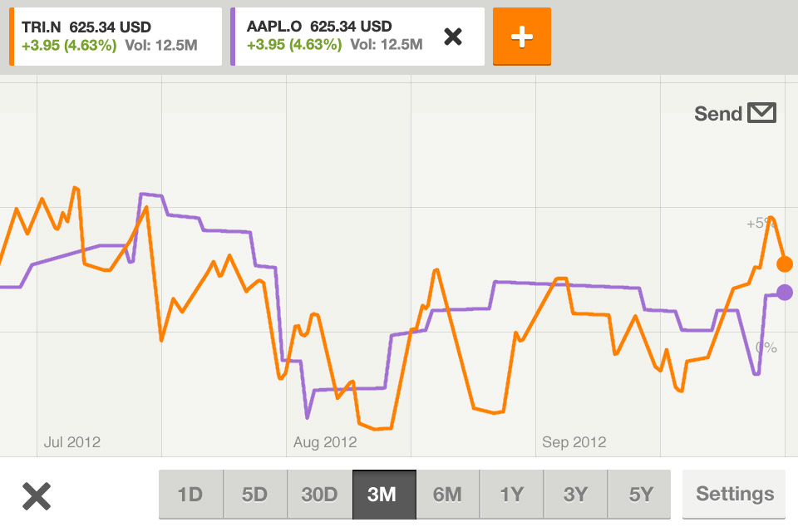Click the orange TRI.N line endpoint dot
798x532 pixels.
coord(784,264)
